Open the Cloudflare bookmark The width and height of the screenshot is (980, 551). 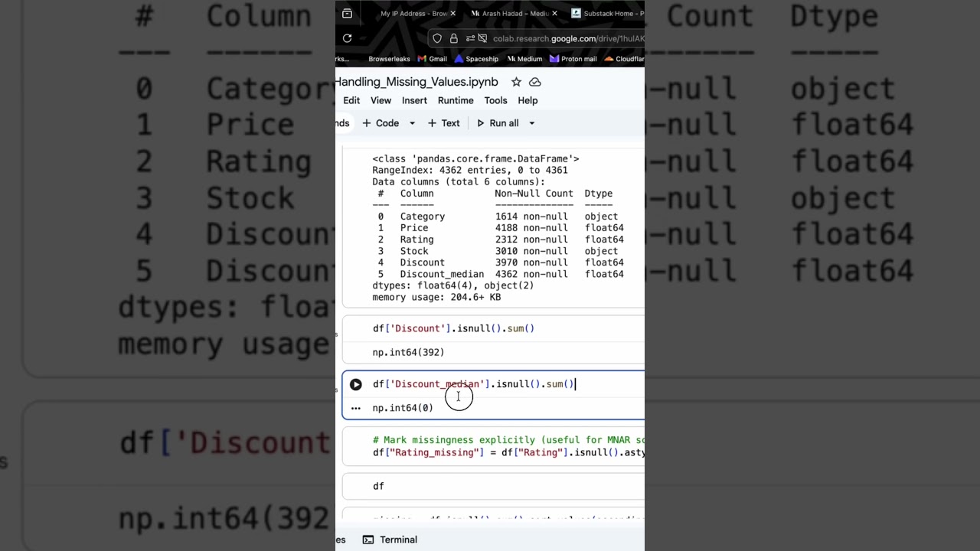pos(625,59)
